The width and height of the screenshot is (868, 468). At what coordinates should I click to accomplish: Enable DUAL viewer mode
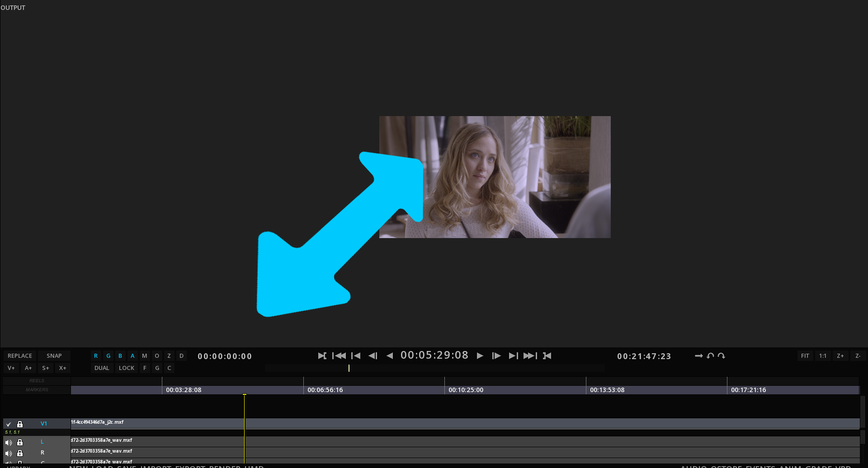pos(102,368)
